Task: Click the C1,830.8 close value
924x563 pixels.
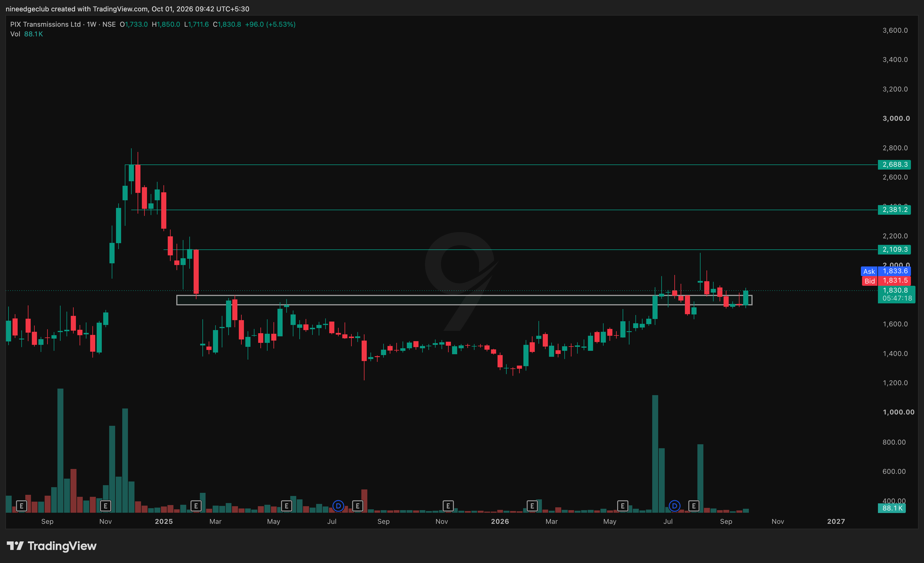Action: 227,24
